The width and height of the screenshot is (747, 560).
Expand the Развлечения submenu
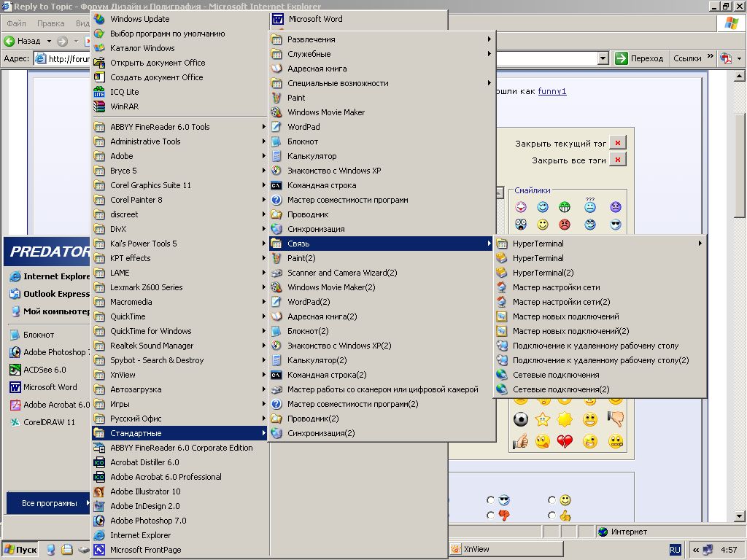pos(382,39)
